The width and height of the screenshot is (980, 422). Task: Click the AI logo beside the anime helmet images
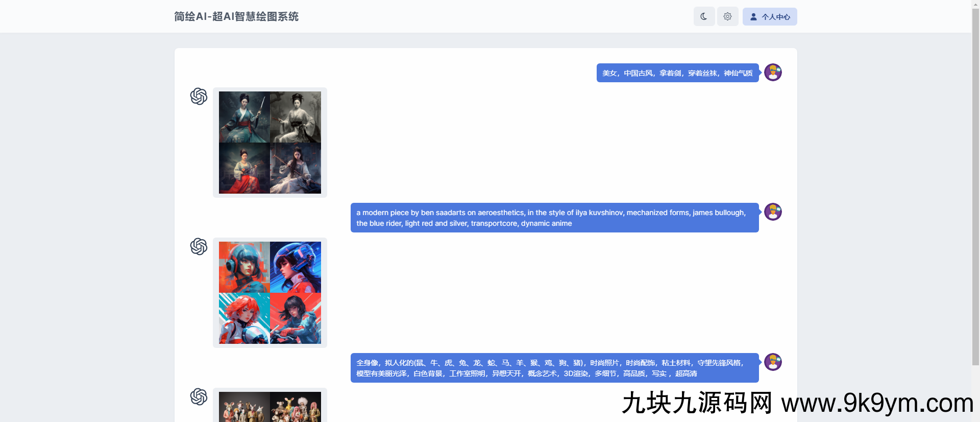[x=199, y=246]
